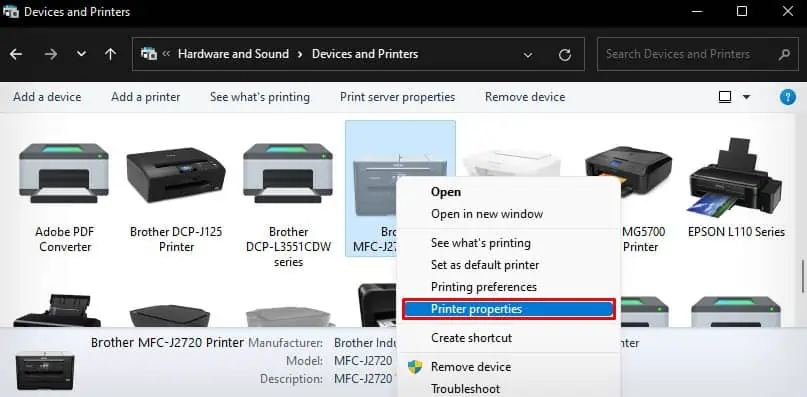The image size is (807, 397).
Task: Go up one folder level
Action: click(110, 54)
